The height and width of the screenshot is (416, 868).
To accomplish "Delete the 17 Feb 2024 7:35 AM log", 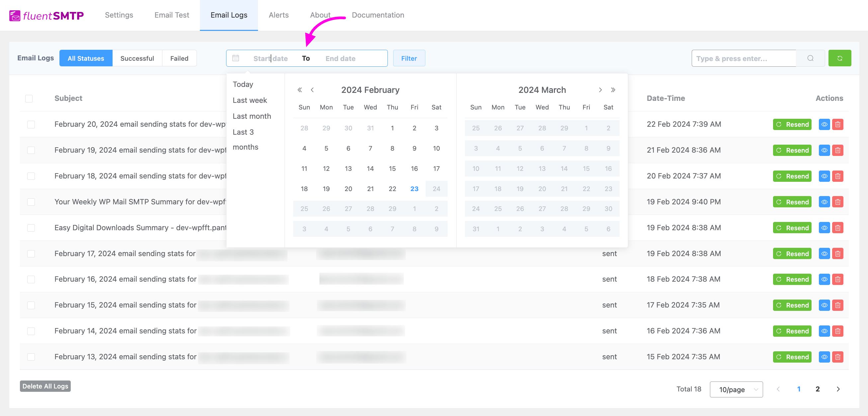I will [x=837, y=305].
